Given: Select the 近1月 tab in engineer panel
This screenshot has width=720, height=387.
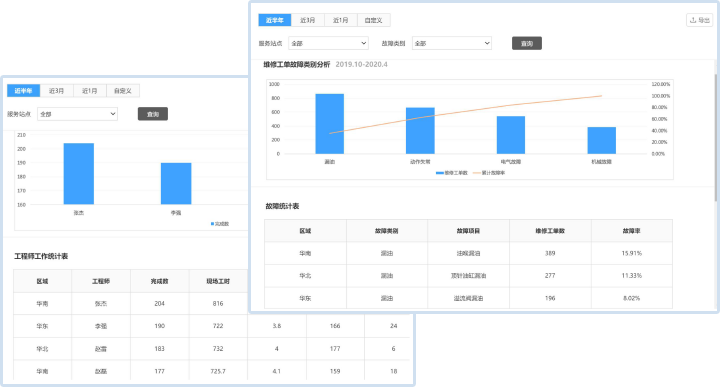Looking at the screenshot, I should coord(90,91).
